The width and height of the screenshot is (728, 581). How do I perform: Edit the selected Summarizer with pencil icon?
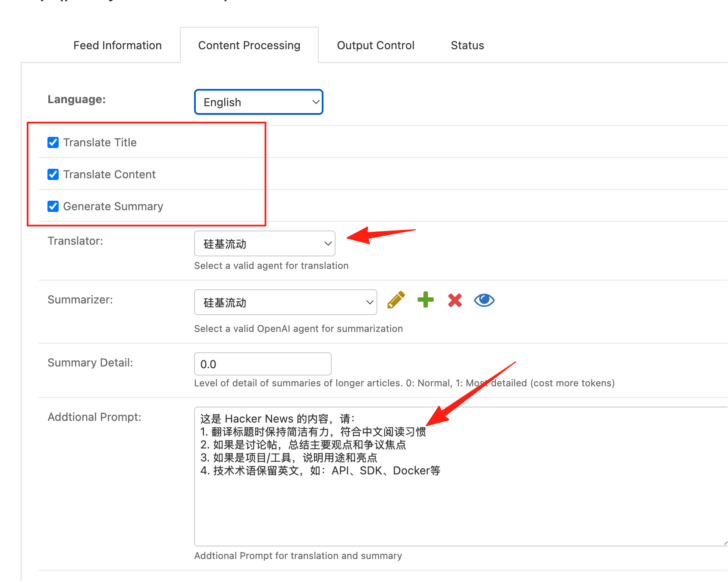click(x=396, y=300)
